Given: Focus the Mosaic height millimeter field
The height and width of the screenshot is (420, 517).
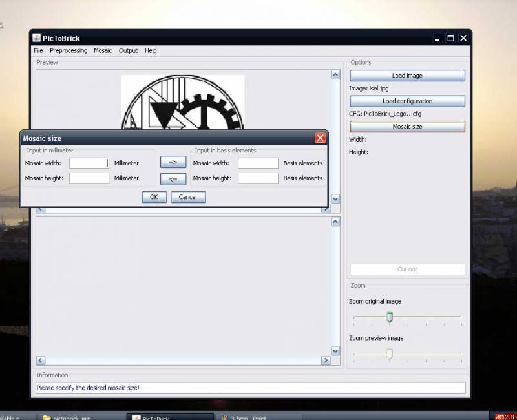Looking at the screenshot, I should click(89, 178).
